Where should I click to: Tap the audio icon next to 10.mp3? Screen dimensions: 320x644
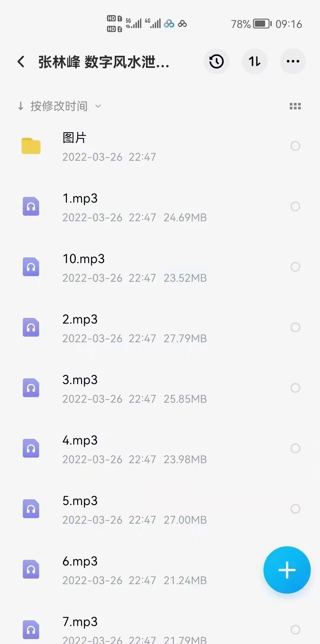click(31, 267)
